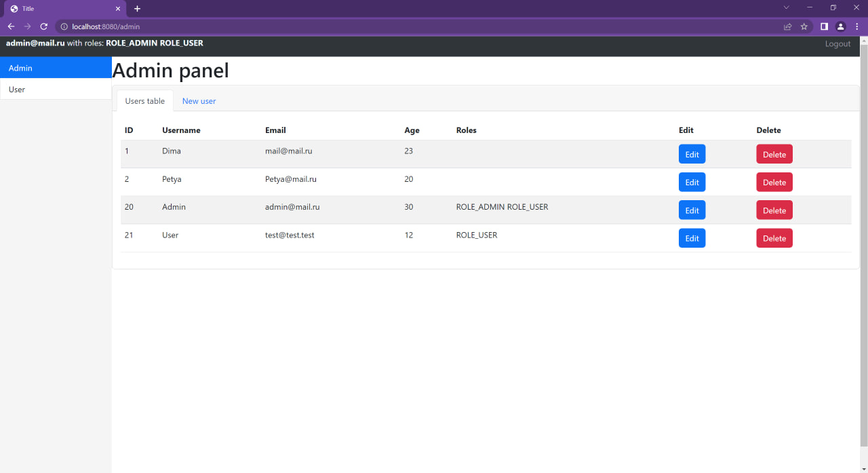Screen dimensions: 868x473
Task: Open the tab search chevron in title bar
Action: click(787, 7)
